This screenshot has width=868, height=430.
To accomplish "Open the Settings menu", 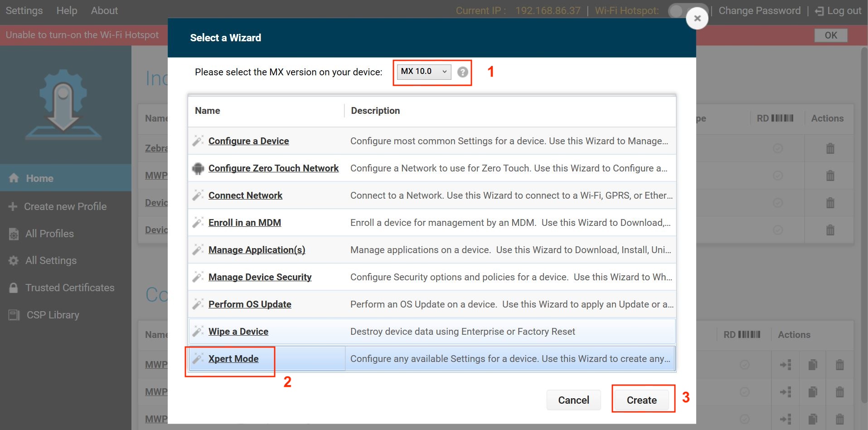I will (x=24, y=10).
